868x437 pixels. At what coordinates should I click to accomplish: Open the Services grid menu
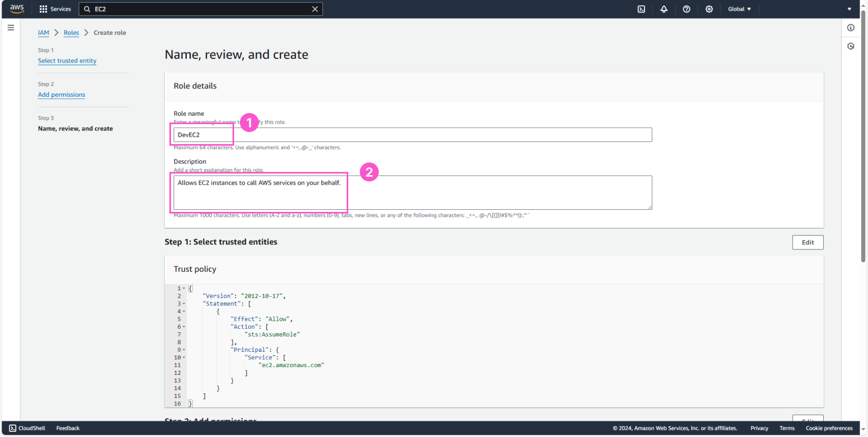pos(55,9)
